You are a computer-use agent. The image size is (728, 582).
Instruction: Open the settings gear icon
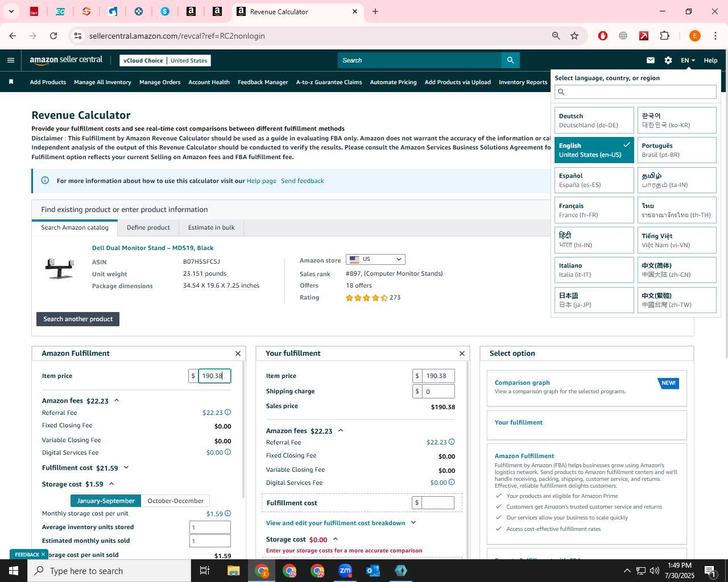(668, 60)
